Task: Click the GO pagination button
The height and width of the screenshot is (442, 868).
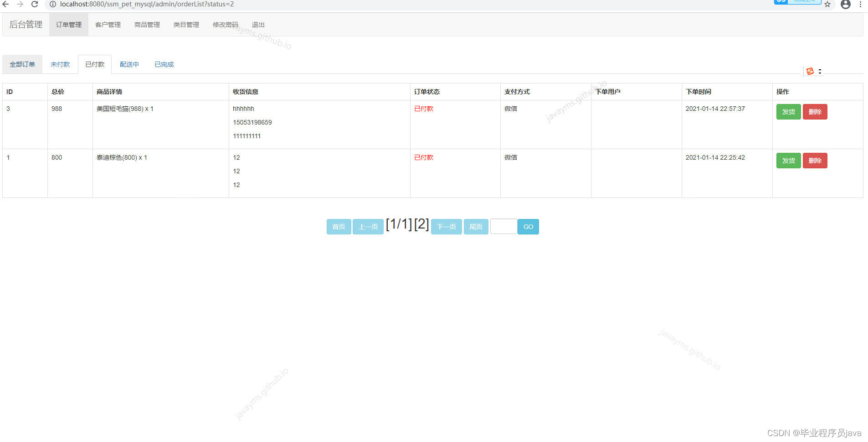Action: point(528,227)
